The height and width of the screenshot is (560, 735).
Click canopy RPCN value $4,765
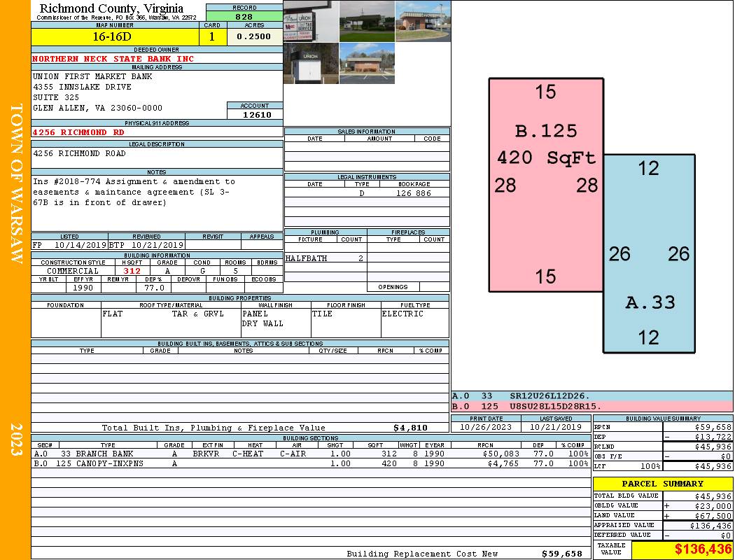coord(503,463)
